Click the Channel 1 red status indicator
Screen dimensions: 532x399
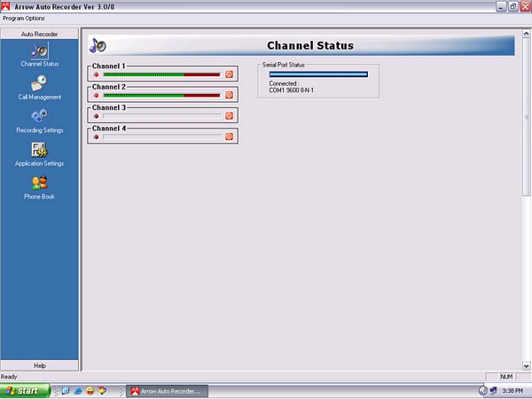pos(97,74)
